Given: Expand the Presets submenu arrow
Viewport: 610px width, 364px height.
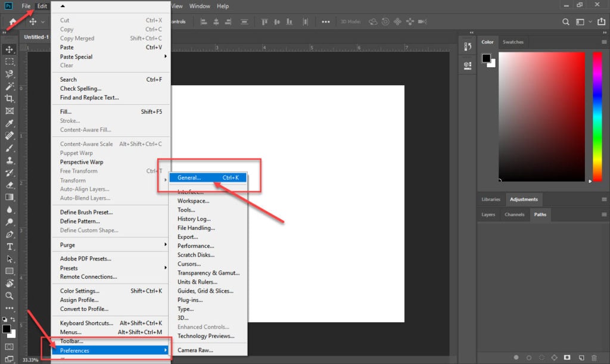Looking at the screenshot, I should pyautogui.click(x=166, y=267).
